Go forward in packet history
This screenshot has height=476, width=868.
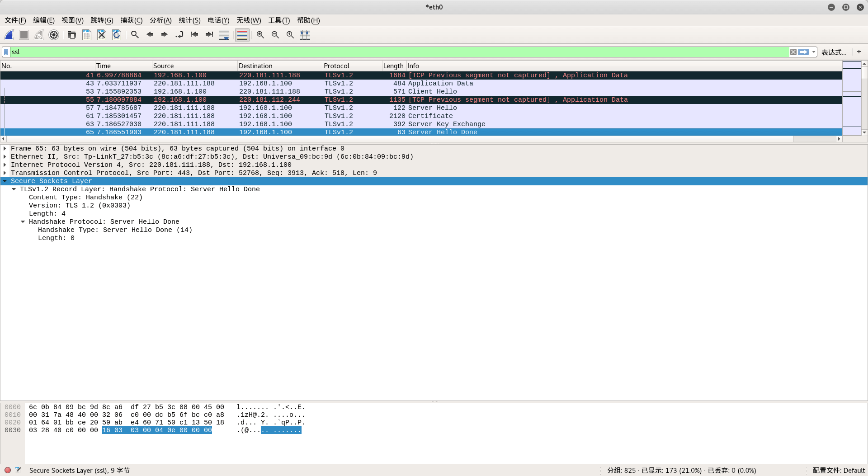tap(165, 35)
